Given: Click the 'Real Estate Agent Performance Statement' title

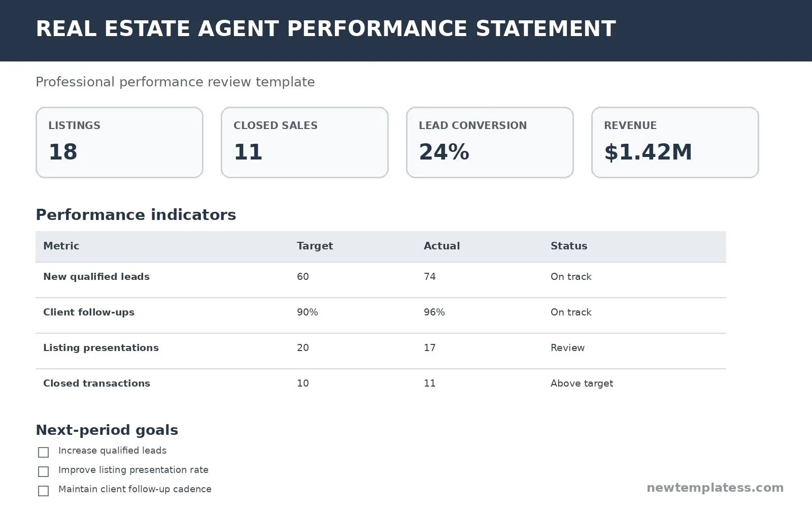Looking at the screenshot, I should coord(326,29).
